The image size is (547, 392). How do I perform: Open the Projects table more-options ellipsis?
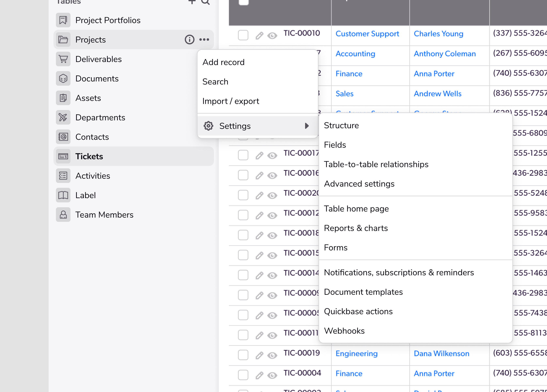tap(204, 40)
